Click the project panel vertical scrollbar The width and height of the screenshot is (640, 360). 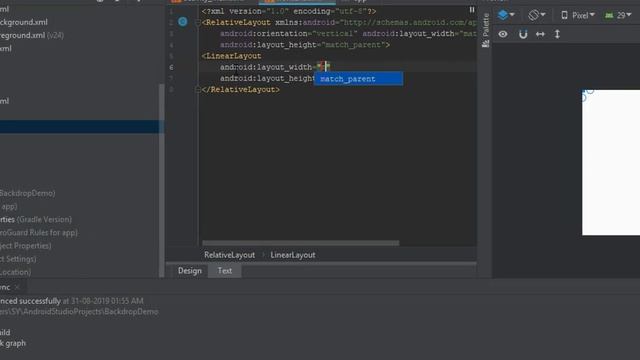[162, 180]
